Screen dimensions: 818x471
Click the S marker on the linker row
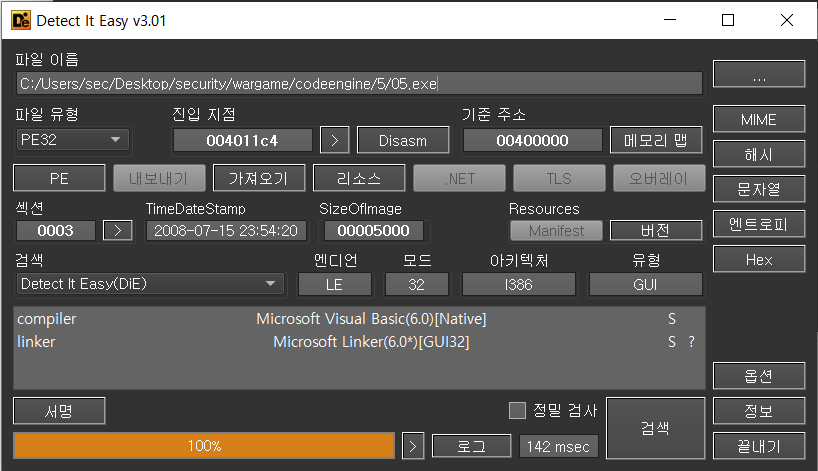672,342
